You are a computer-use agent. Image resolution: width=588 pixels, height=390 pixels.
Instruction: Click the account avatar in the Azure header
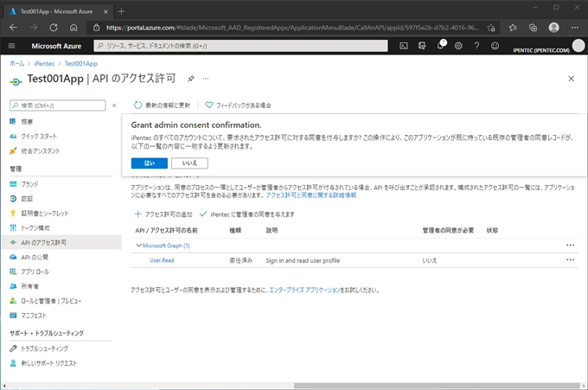[x=578, y=46]
